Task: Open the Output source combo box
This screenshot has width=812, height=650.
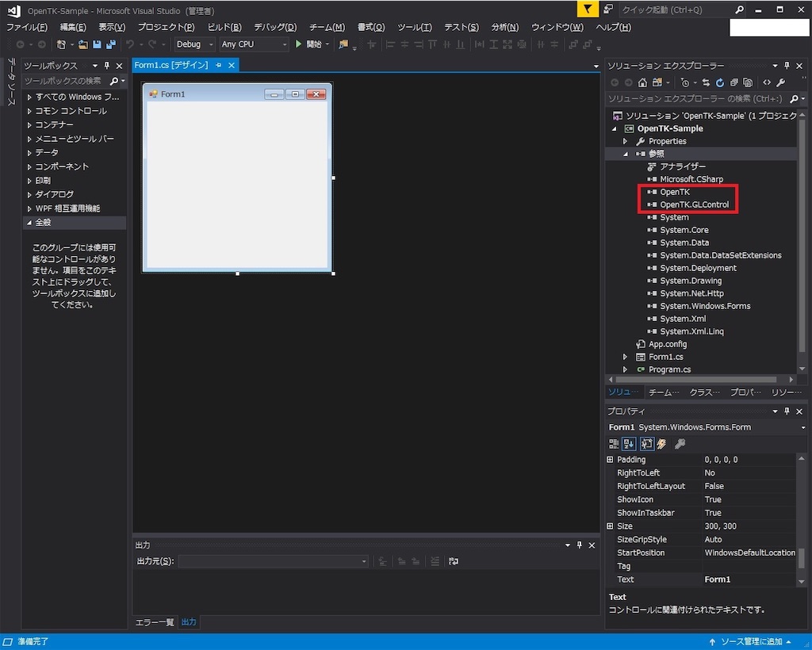Action: pyautogui.click(x=273, y=561)
